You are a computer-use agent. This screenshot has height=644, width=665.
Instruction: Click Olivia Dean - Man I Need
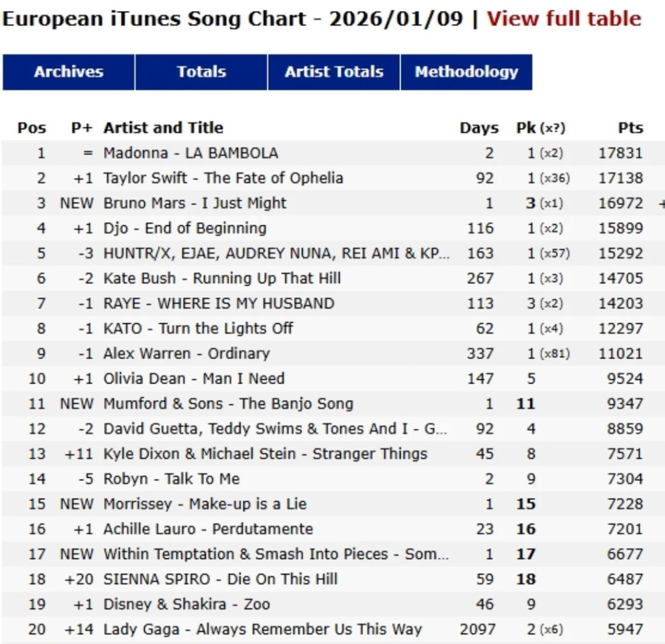click(194, 378)
